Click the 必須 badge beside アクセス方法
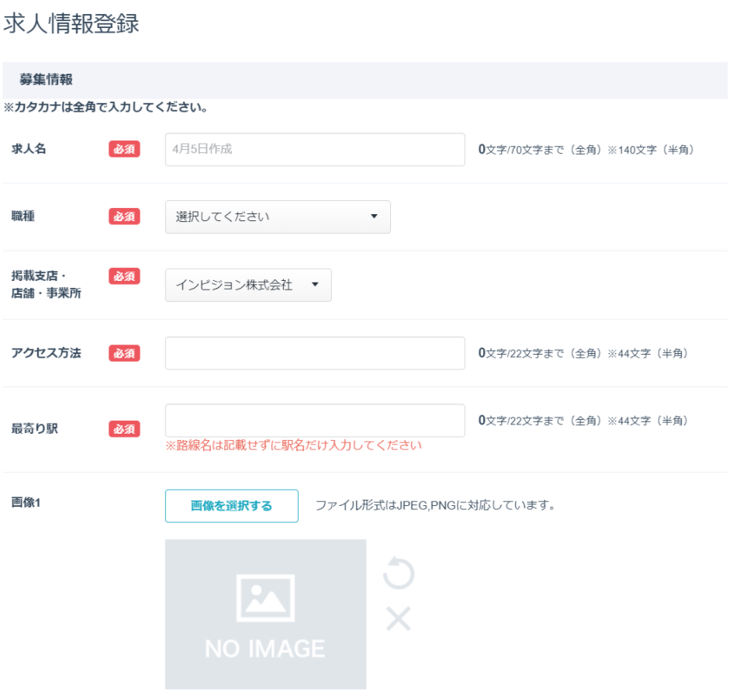The width and height of the screenshot is (747, 700). point(124,353)
